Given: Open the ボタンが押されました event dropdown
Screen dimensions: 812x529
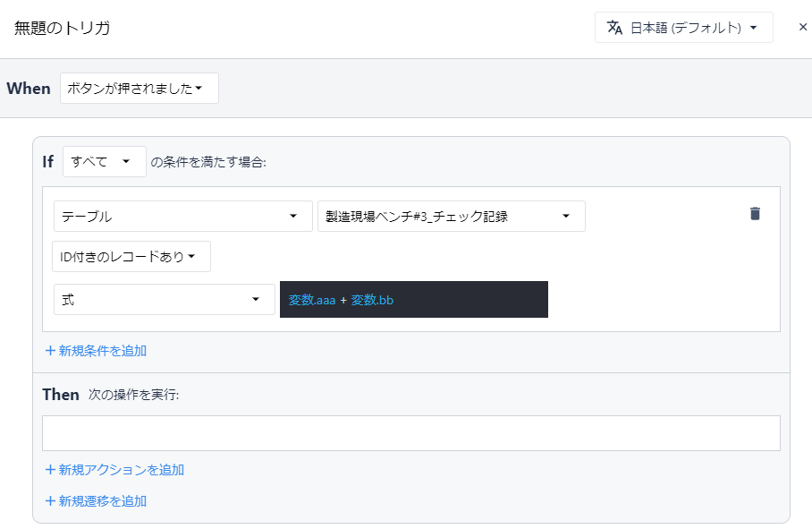Looking at the screenshot, I should click(140, 88).
